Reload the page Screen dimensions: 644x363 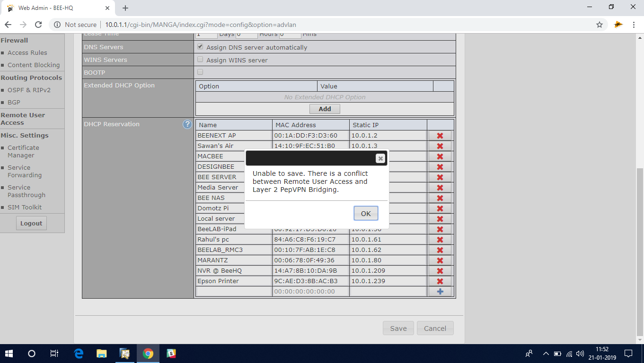click(x=39, y=25)
